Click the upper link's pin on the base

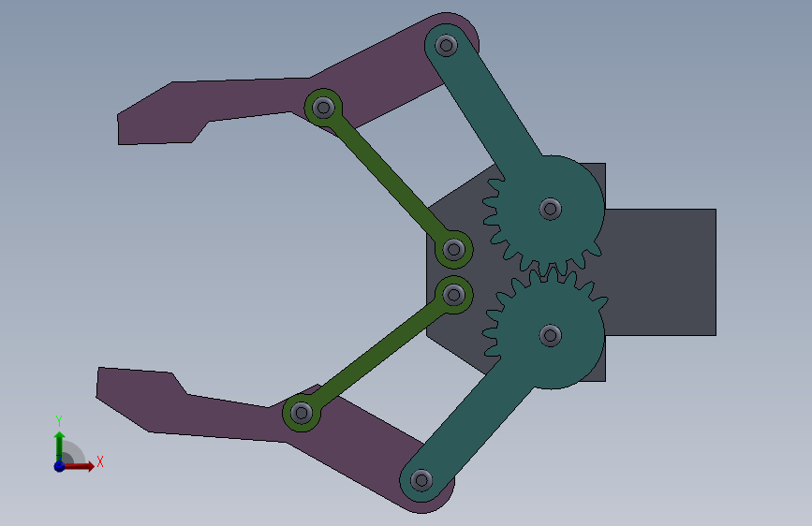pyautogui.click(x=454, y=250)
